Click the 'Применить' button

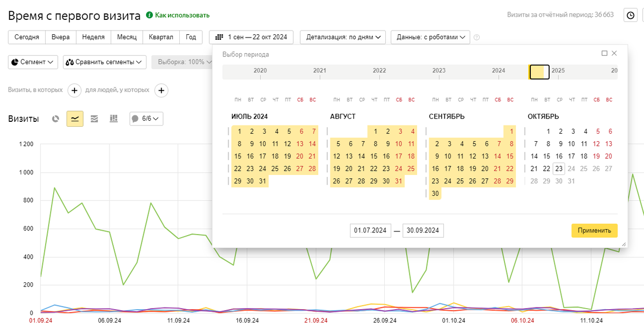coord(594,230)
